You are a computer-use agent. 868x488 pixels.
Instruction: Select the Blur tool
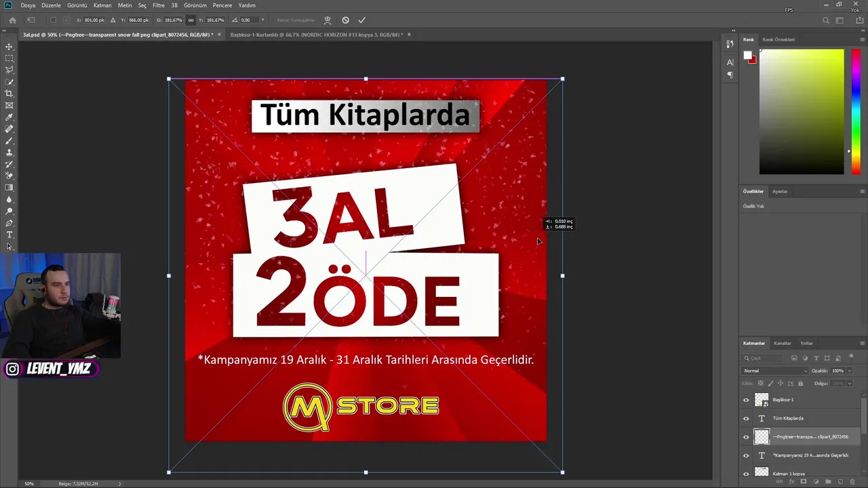[9, 199]
